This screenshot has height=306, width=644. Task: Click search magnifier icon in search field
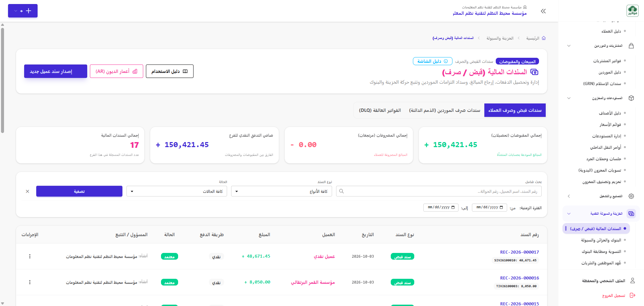341,191
